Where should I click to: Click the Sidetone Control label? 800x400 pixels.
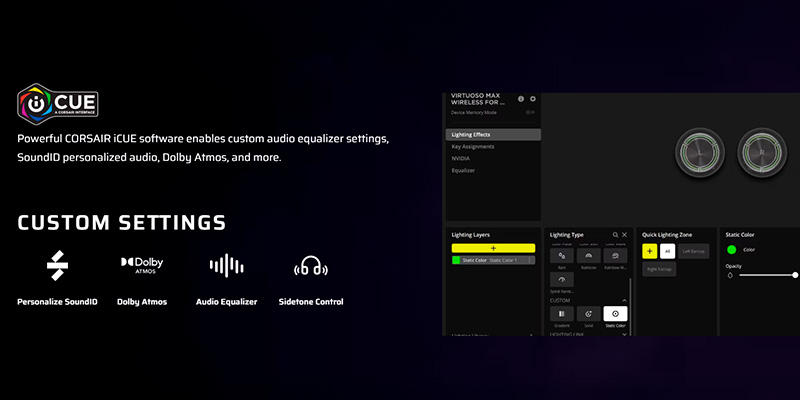point(311,302)
